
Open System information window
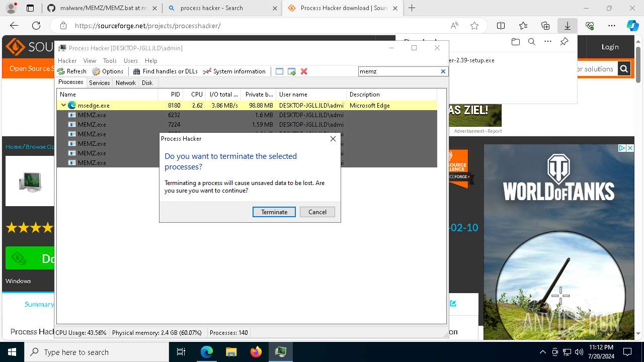point(234,71)
